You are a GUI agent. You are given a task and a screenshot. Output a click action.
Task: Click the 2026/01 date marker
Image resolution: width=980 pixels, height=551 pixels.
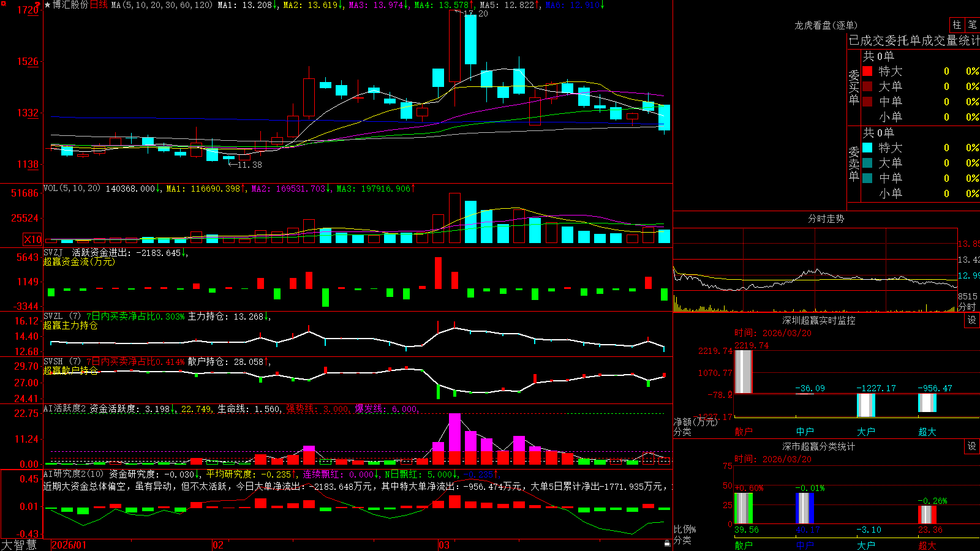[x=69, y=545]
